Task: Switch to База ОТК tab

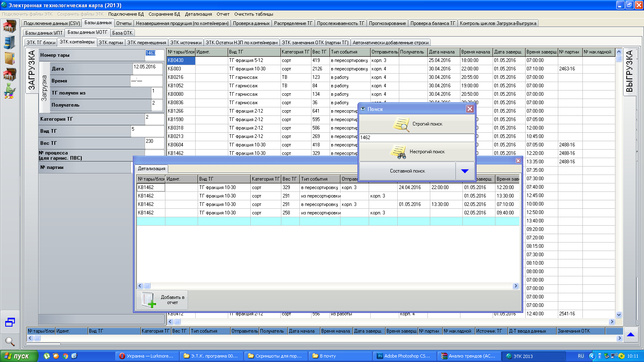Action: tap(122, 33)
